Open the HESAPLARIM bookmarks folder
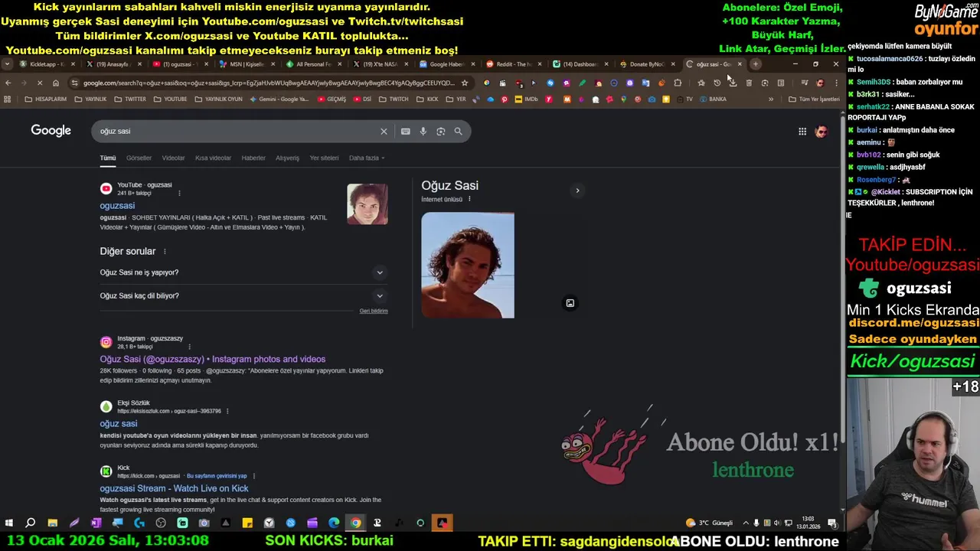The height and width of the screenshot is (551, 980). 45,99
